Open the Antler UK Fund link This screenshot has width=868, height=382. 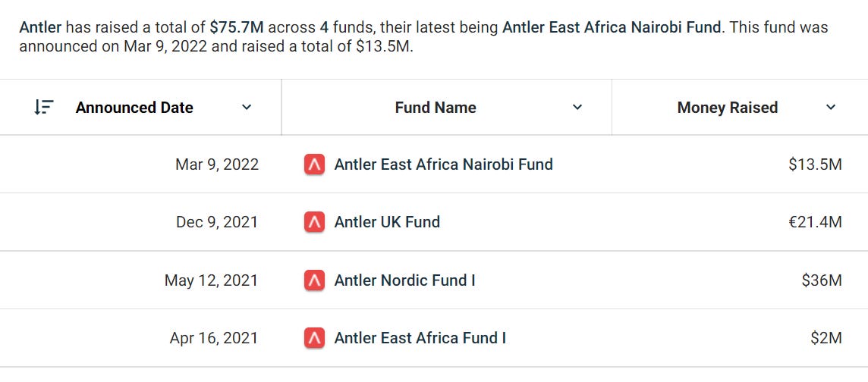(387, 222)
